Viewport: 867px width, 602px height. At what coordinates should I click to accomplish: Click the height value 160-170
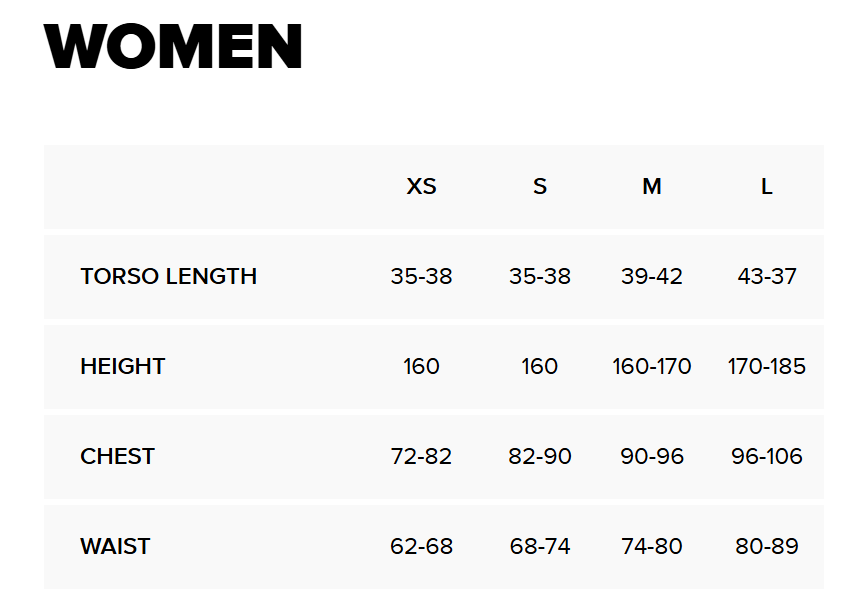[652, 367]
